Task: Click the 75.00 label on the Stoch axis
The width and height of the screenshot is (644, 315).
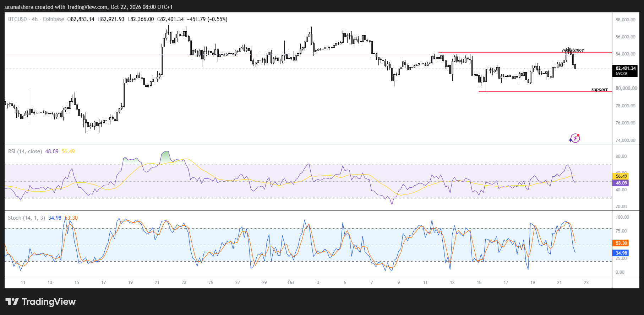Action: tap(621, 231)
